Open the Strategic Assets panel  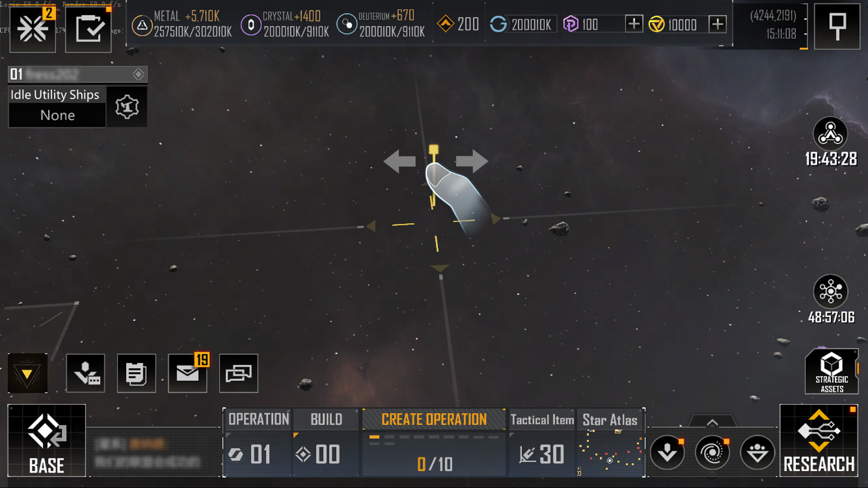[x=831, y=371]
